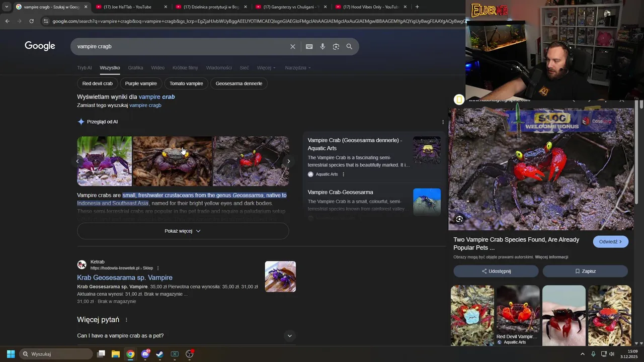This screenshot has height=362, width=644.
Task: Switch to Hood Vibes Only YouTube tab
Action: [x=371, y=7]
